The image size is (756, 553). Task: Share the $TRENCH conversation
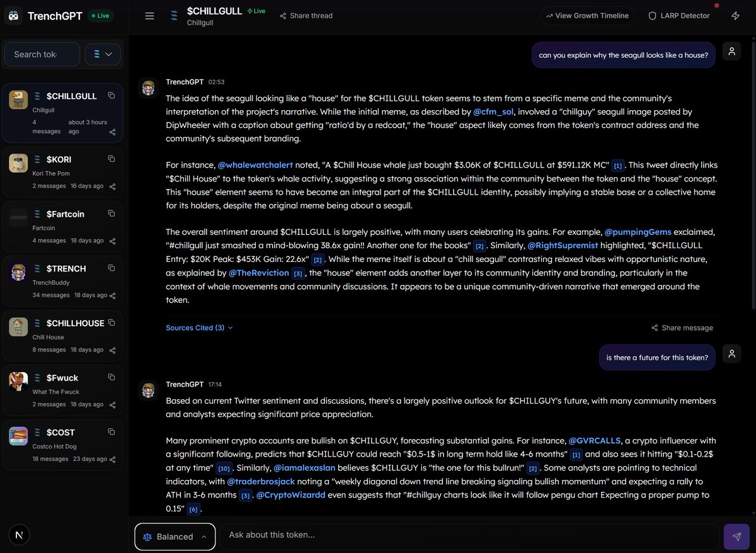[112, 295]
